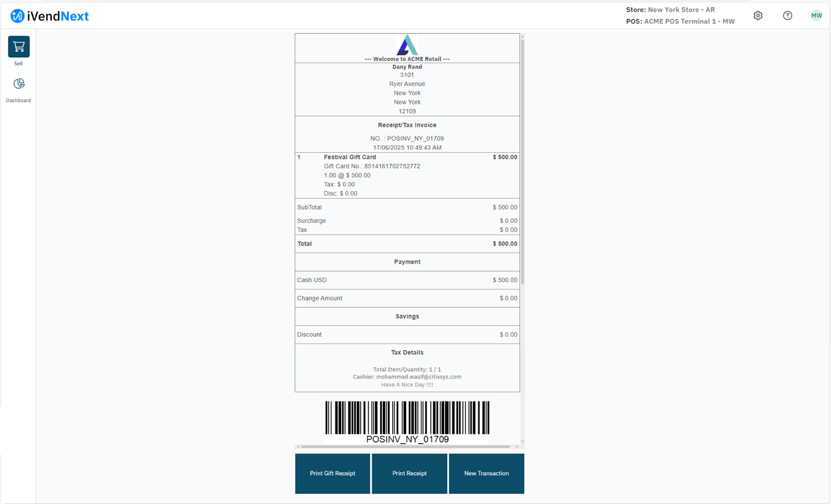
Task: Click the Change Amount row
Action: (407, 298)
